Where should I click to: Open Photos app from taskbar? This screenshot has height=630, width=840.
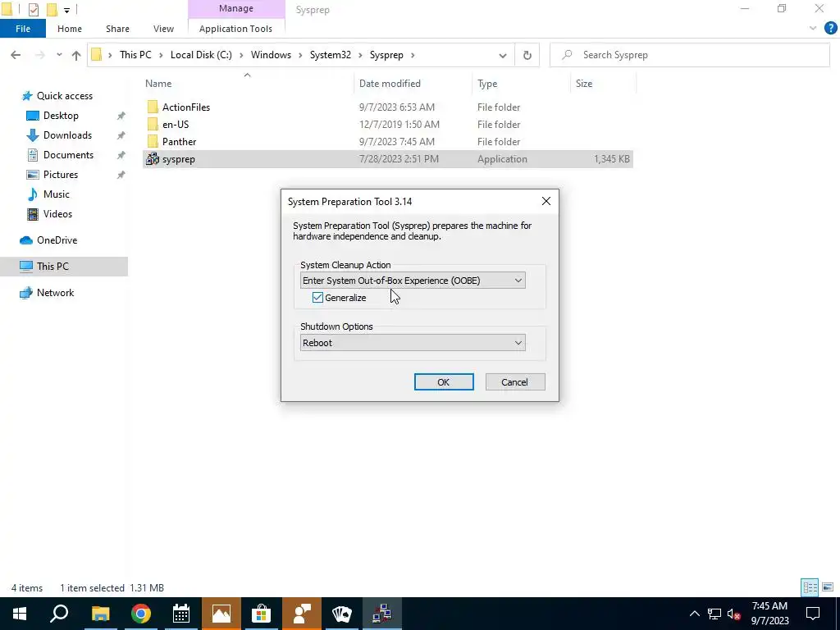coord(221,614)
